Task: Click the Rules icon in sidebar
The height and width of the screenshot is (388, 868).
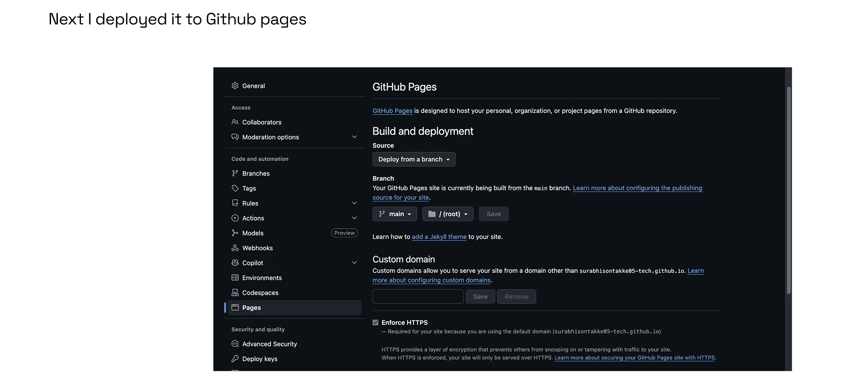Action: click(x=235, y=203)
